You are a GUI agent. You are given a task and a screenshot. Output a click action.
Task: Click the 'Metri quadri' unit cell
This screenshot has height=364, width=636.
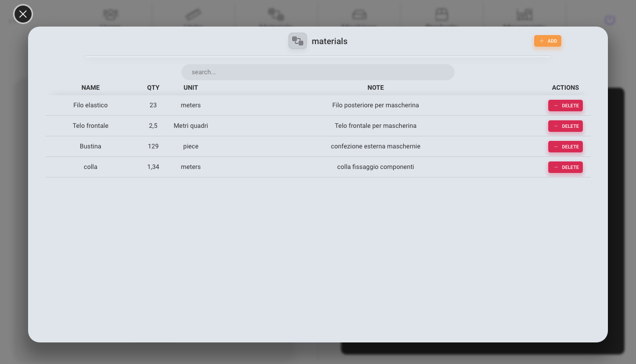191,126
